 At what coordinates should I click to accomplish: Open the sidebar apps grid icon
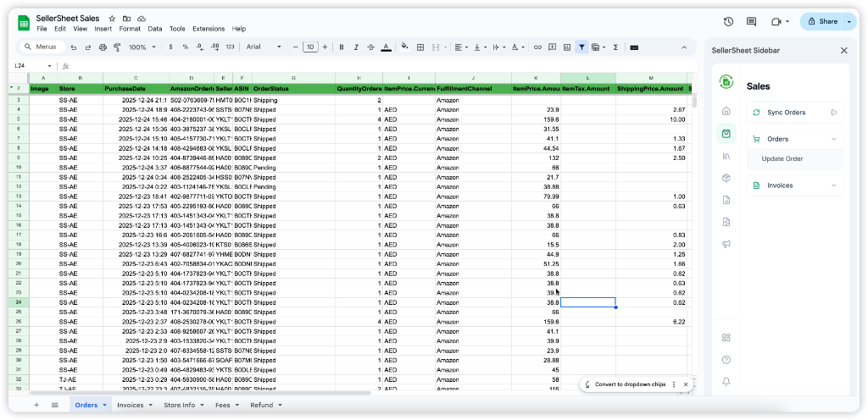(726, 338)
